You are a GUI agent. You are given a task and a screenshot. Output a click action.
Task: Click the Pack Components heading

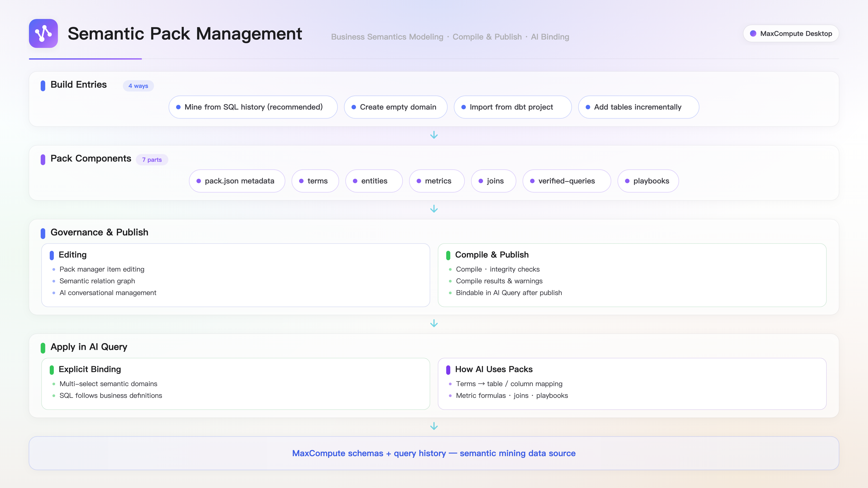point(91,158)
